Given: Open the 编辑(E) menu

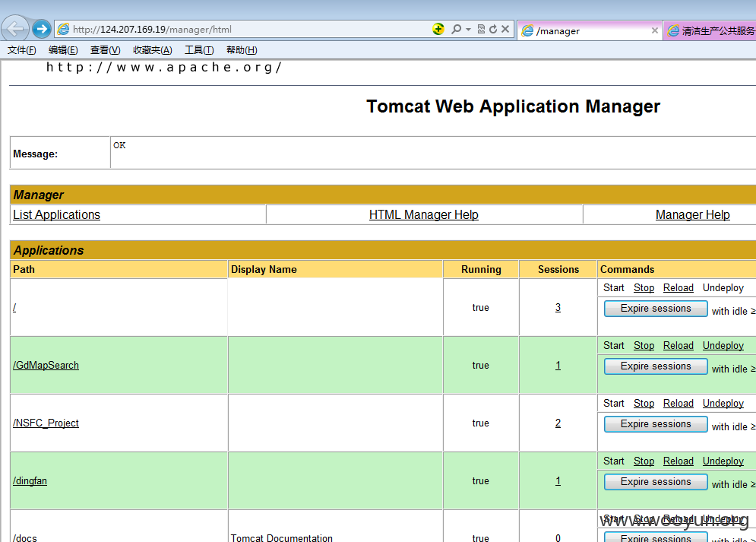Looking at the screenshot, I should point(63,50).
